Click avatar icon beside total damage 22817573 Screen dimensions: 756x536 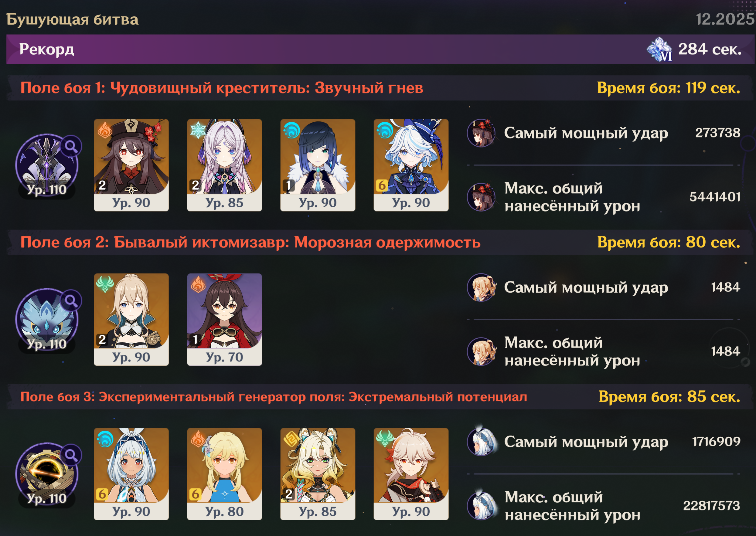point(481,506)
